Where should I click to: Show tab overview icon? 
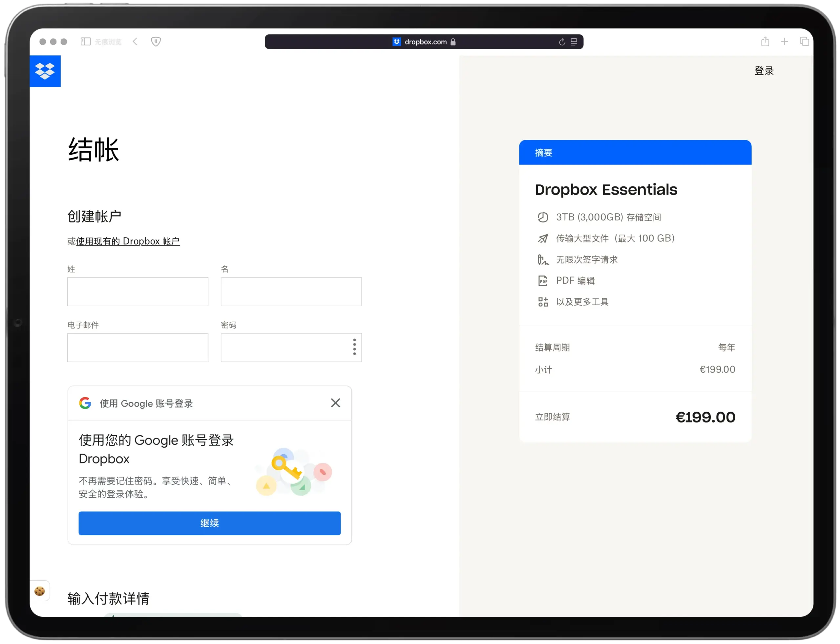804,41
